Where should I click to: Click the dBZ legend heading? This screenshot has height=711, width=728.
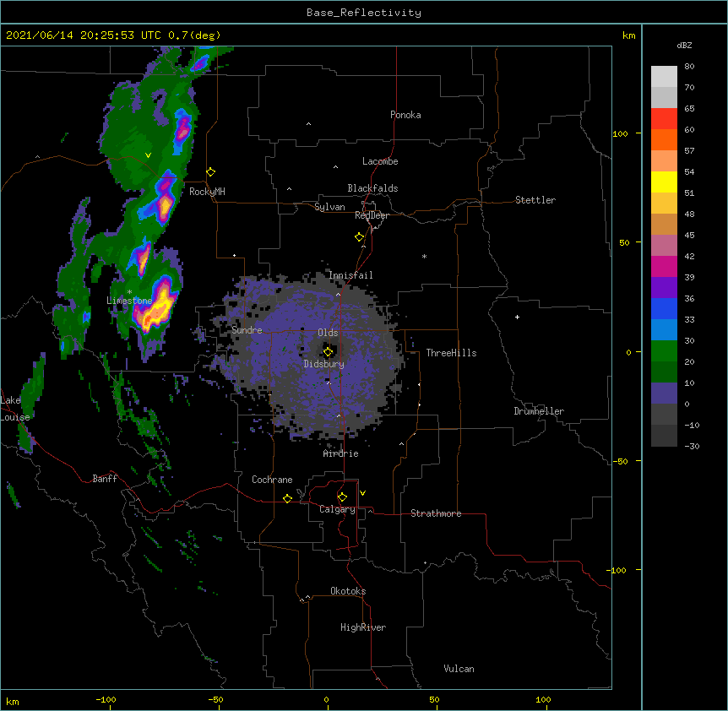[684, 45]
